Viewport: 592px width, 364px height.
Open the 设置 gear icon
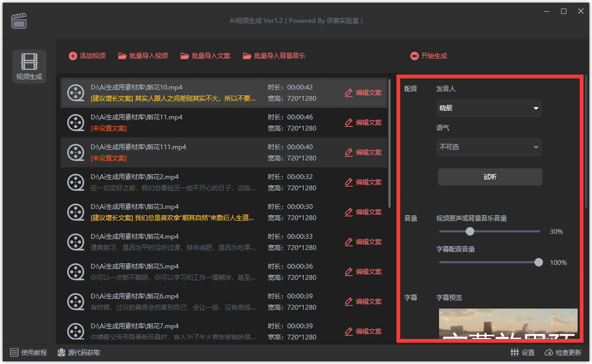point(515,352)
